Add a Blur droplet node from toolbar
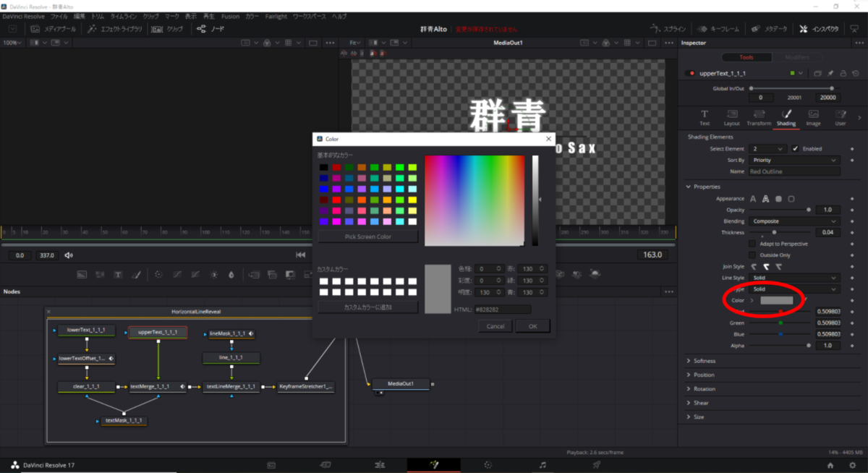Image resolution: width=868 pixels, height=473 pixels. click(231, 275)
